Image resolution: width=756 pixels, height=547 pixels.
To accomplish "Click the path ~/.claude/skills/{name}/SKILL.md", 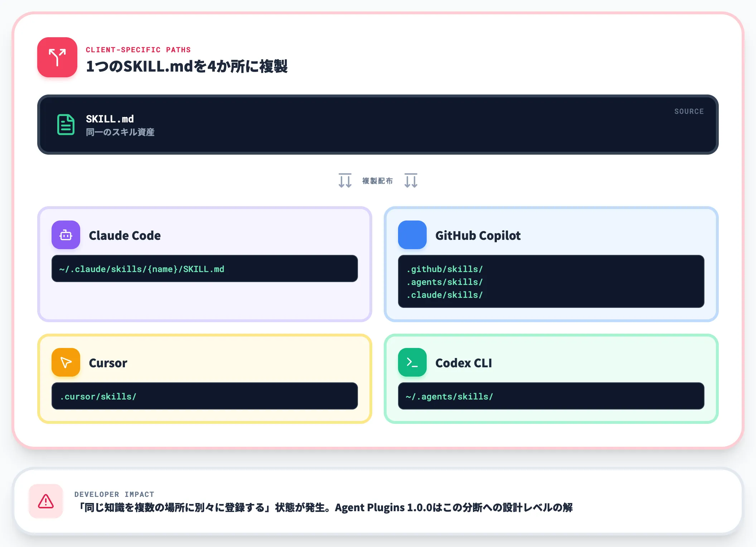I will point(142,269).
